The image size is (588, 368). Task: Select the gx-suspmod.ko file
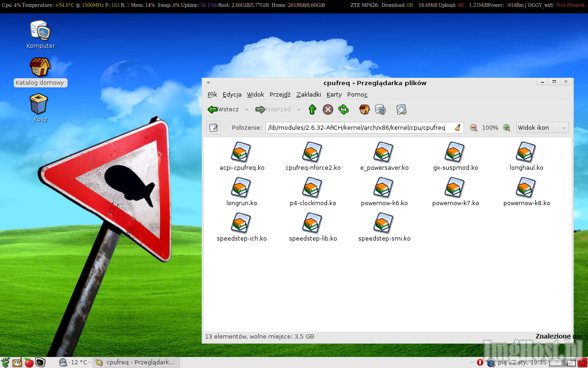coord(455,157)
